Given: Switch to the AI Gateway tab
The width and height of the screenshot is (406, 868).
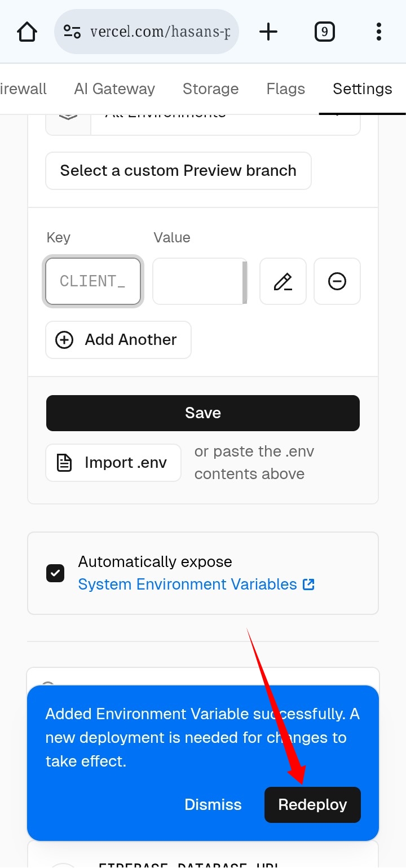Looking at the screenshot, I should point(114,89).
